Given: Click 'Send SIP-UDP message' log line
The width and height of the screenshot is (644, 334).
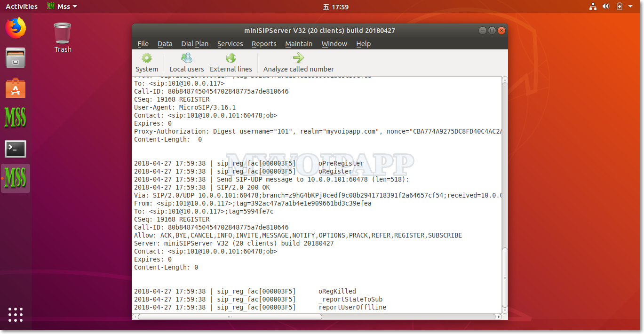Looking at the screenshot, I should click(271, 179).
